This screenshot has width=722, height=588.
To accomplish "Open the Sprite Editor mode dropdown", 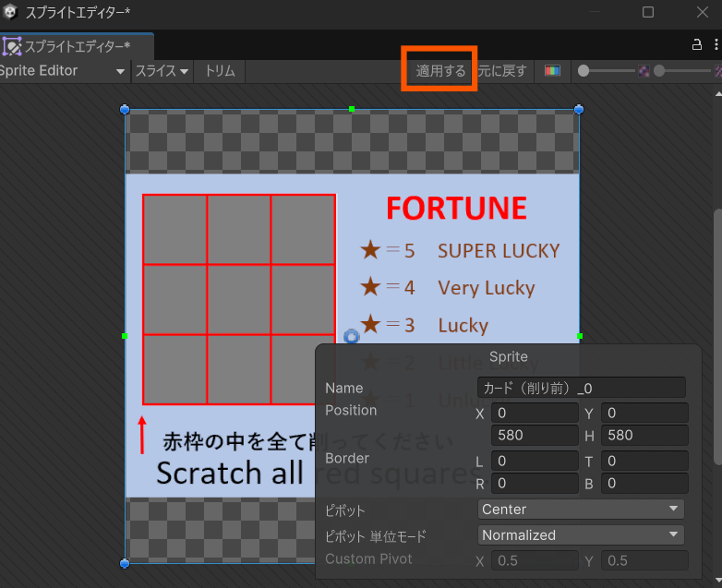I will (63, 71).
